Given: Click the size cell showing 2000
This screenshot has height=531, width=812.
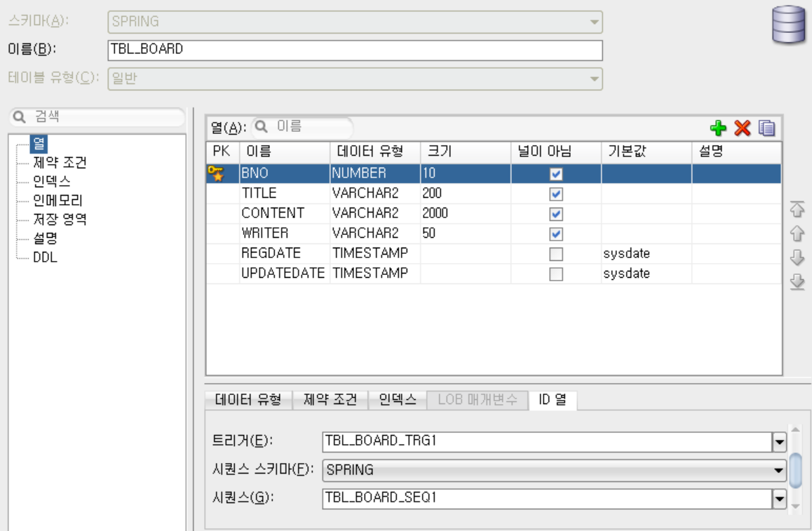Looking at the screenshot, I should pyautogui.click(x=466, y=213).
